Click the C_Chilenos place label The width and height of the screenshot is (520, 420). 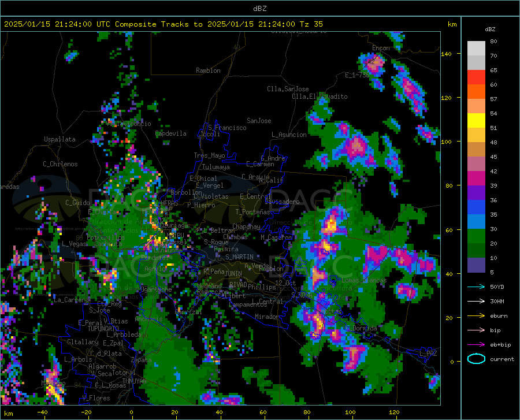pos(60,164)
